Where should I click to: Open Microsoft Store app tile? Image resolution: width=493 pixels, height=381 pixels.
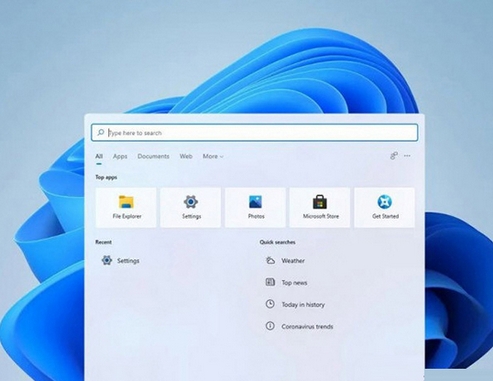click(320, 207)
